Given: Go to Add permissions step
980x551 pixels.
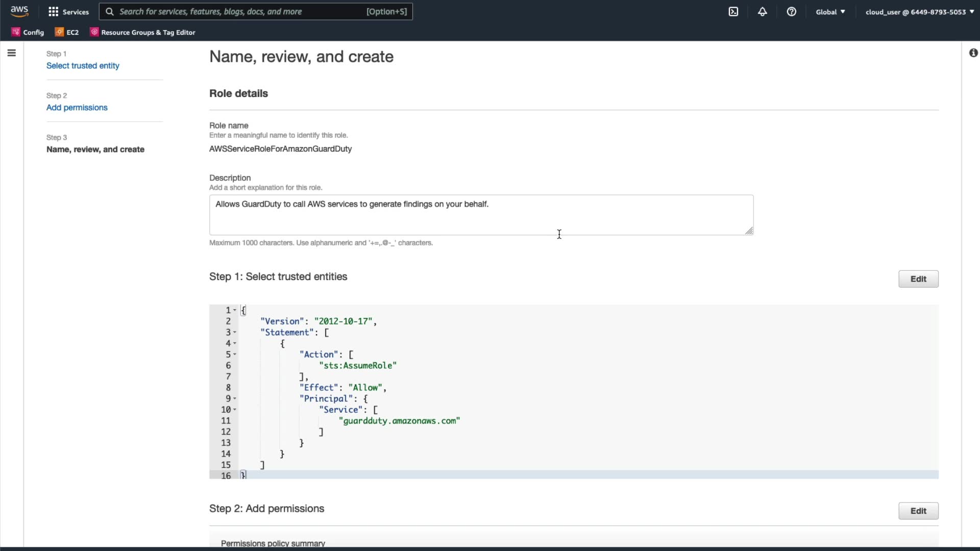Looking at the screenshot, I should coord(77,108).
